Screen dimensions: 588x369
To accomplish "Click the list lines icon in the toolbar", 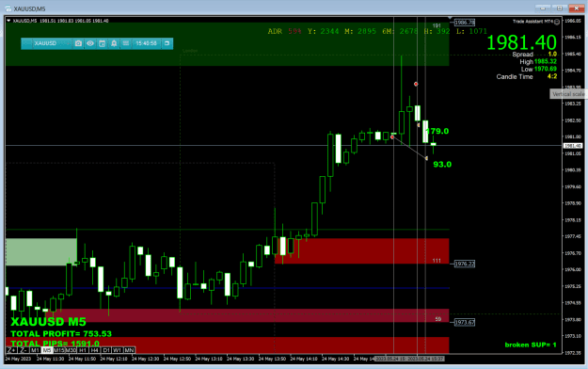I will pos(126,43).
